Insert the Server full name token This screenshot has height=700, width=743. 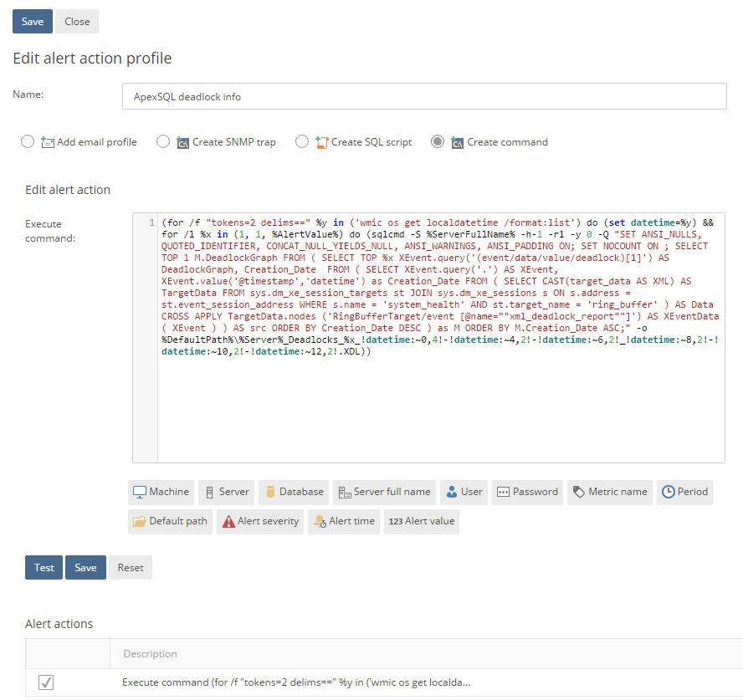[384, 492]
